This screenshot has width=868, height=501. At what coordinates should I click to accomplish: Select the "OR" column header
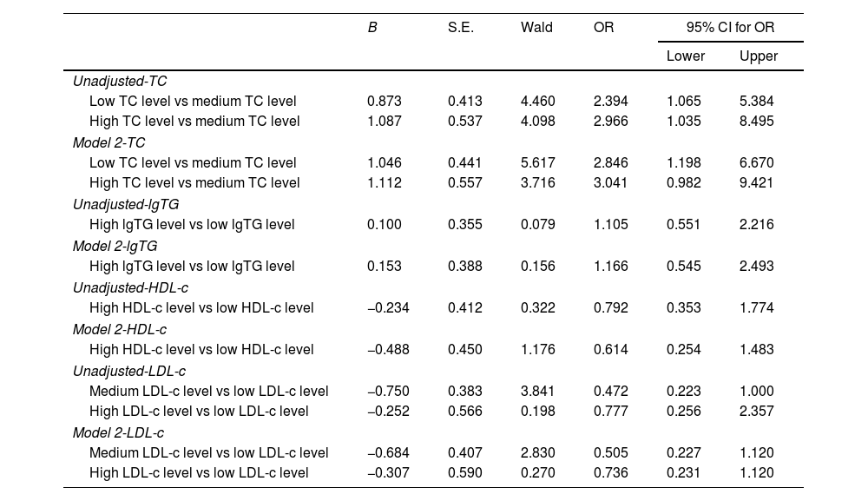pos(603,28)
